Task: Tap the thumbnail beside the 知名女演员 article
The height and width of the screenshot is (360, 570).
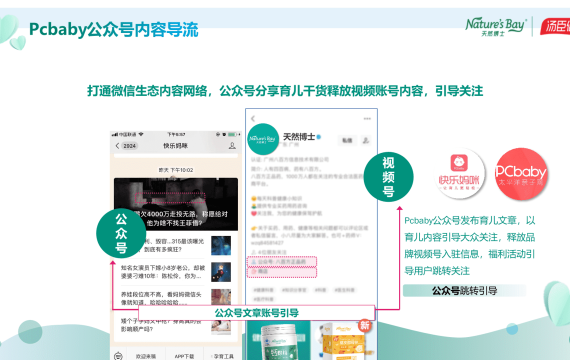Action: (x=221, y=272)
